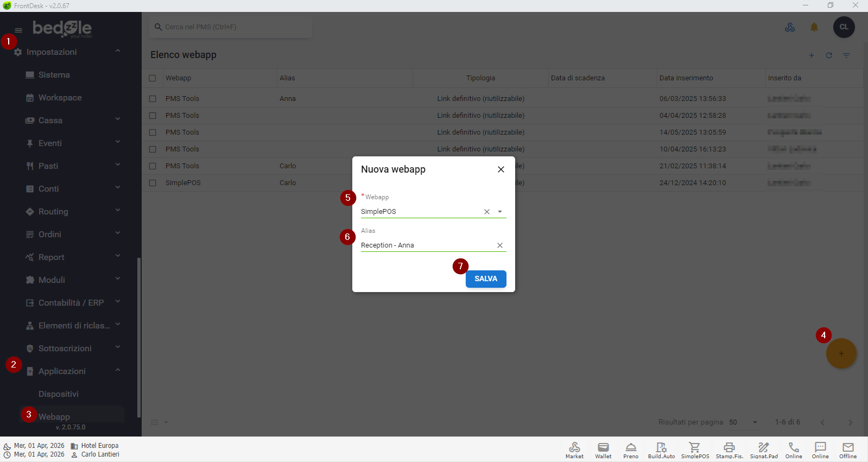Image resolution: width=868 pixels, height=462 pixels.
Task: Select checkbox for PMS Tools Anna row
Action: [x=153, y=99]
